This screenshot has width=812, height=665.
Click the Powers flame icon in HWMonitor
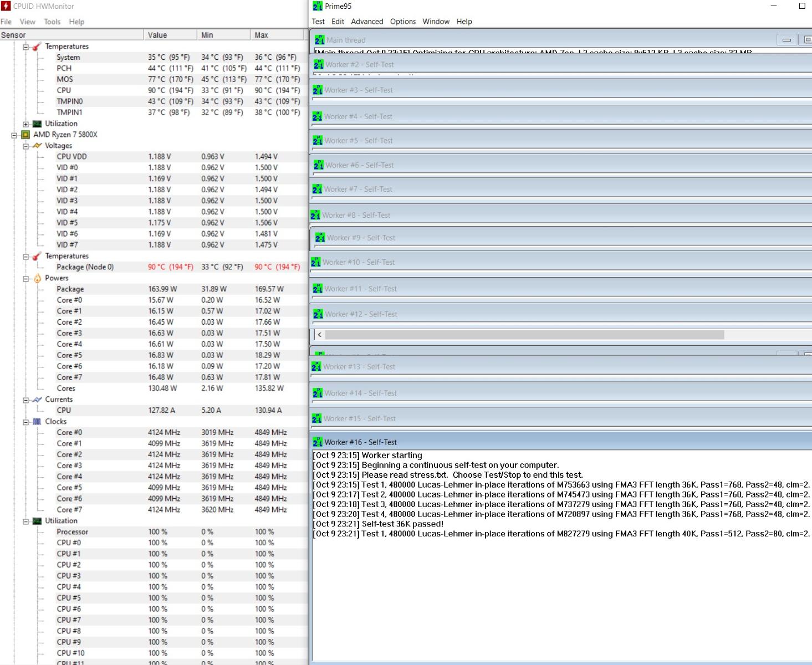tap(37, 278)
